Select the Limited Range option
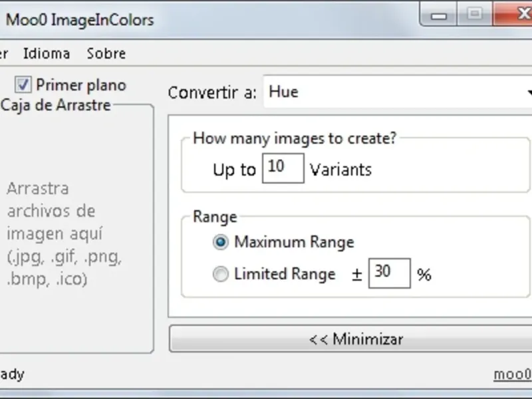Image resolution: width=532 pixels, height=399 pixels. point(220,274)
